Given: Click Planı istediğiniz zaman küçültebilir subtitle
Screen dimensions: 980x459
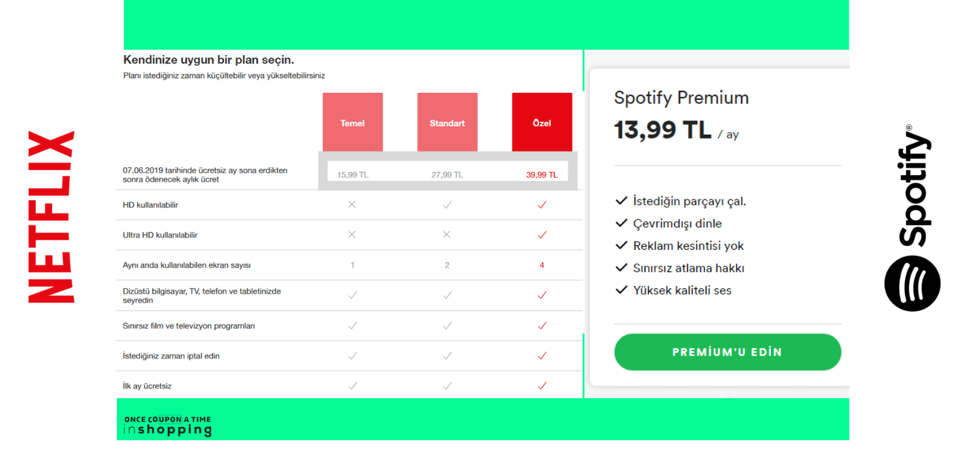Looking at the screenshot, I should [x=224, y=75].
